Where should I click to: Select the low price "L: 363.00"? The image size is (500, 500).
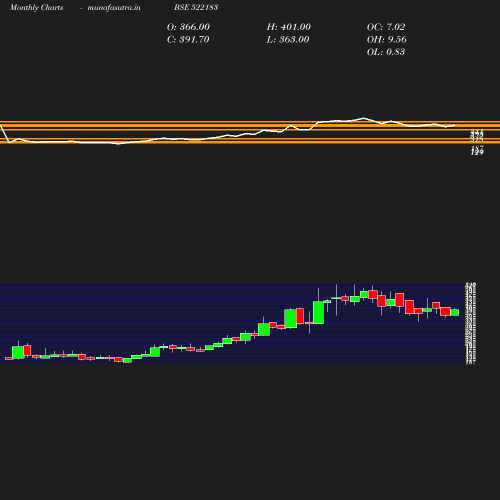[x=288, y=40]
